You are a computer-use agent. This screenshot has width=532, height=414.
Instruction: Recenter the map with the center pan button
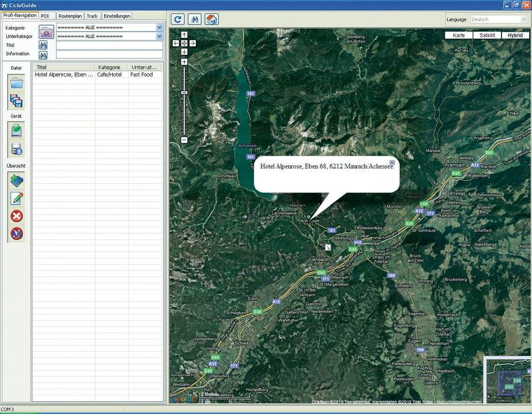184,44
